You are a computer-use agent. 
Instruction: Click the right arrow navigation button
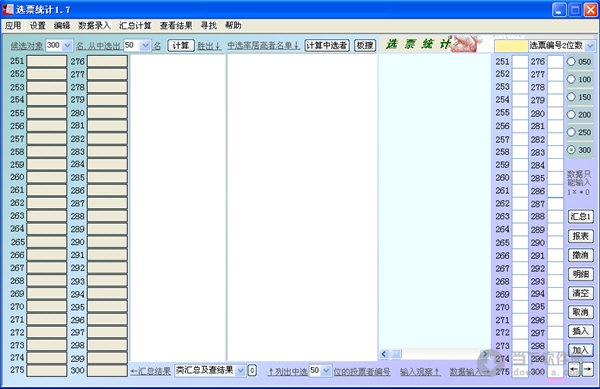(x=587, y=369)
